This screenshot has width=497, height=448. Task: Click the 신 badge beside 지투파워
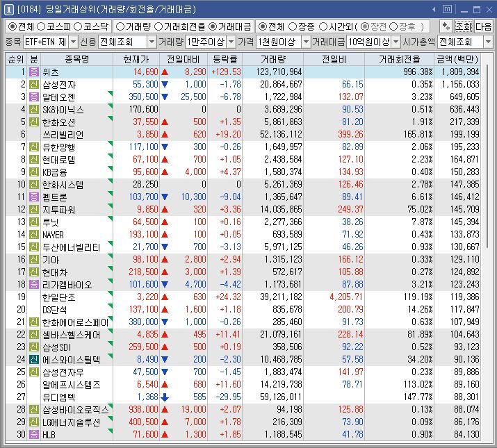pyautogui.click(x=33, y=210)
